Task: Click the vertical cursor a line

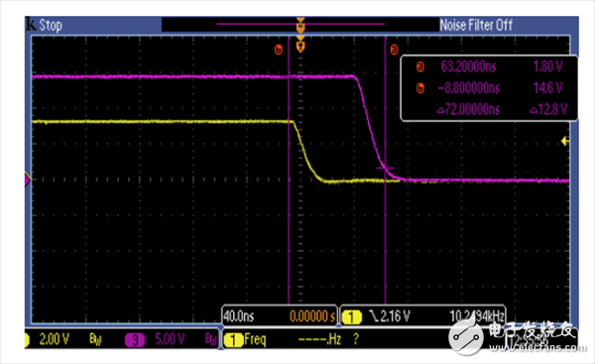Action: 385,171
